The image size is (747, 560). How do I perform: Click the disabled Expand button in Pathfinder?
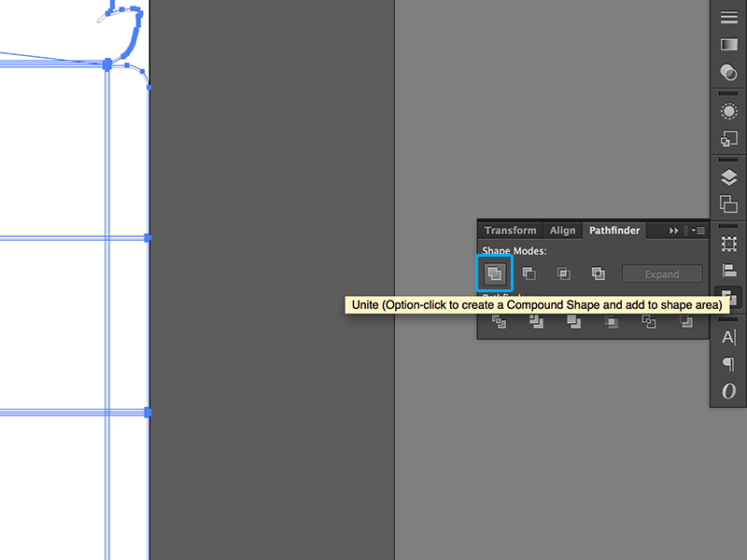point(662,274)
